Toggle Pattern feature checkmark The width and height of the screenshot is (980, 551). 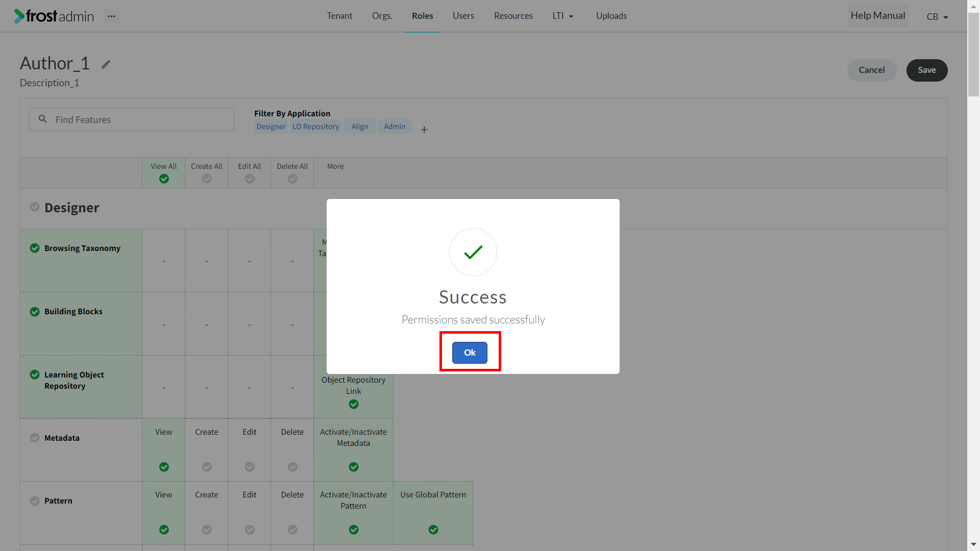[x=35, y=501]
